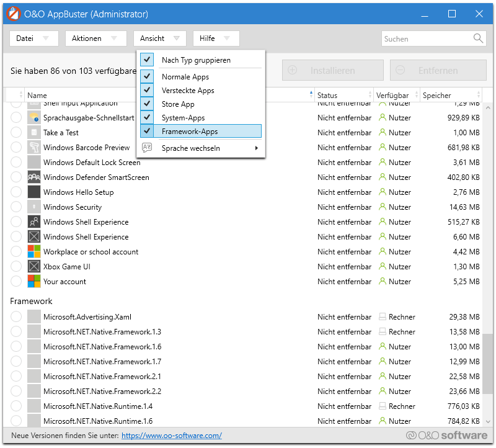
Task: Click the Take a Test app icon
Action: pyautogui.click(x=34, y=132)
